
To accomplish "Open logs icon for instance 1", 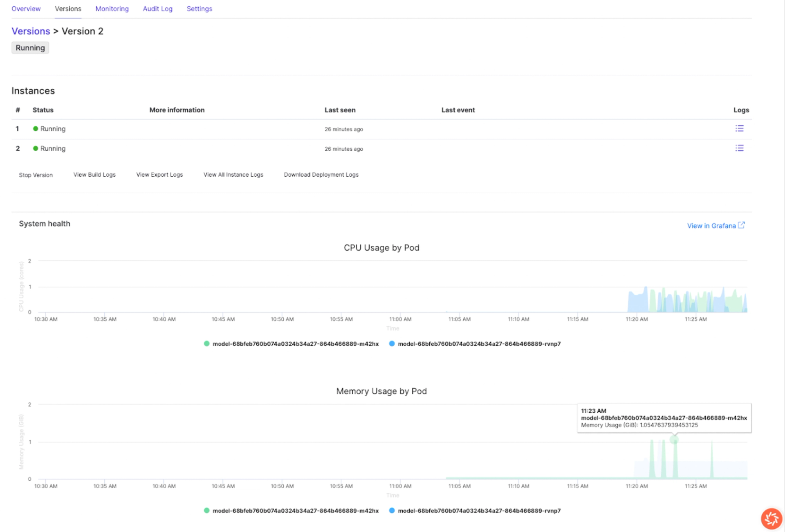I will (739, 128).
